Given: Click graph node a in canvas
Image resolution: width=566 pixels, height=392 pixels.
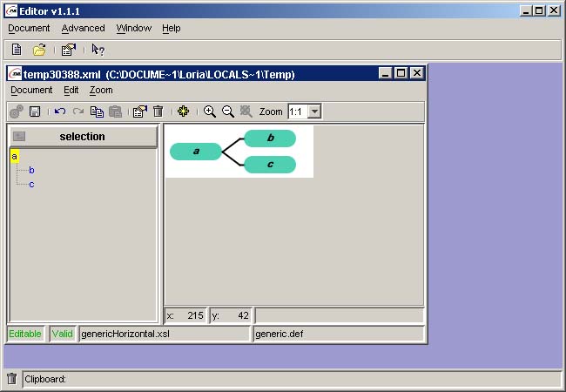Looking at the screenshot, I should pos(196,152).
